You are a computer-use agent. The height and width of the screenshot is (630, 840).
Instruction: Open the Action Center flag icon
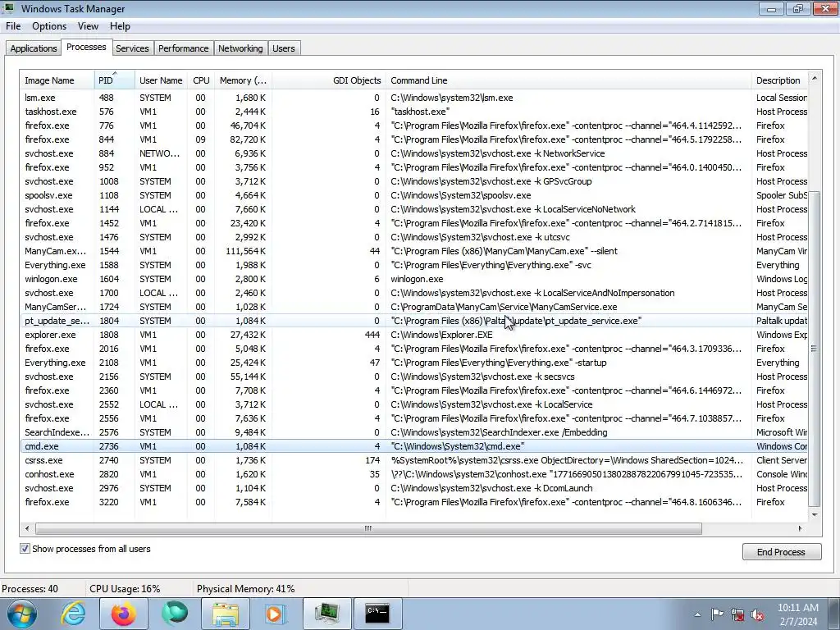coord(717,614)
